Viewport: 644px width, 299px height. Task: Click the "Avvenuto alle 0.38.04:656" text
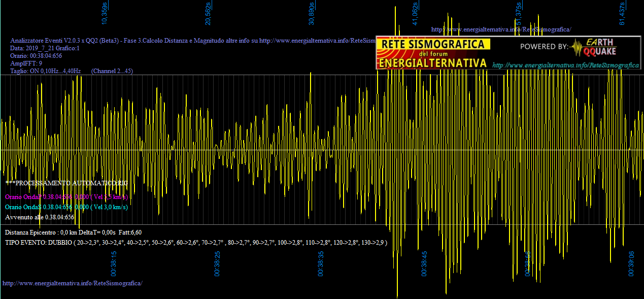pos(40,217)
